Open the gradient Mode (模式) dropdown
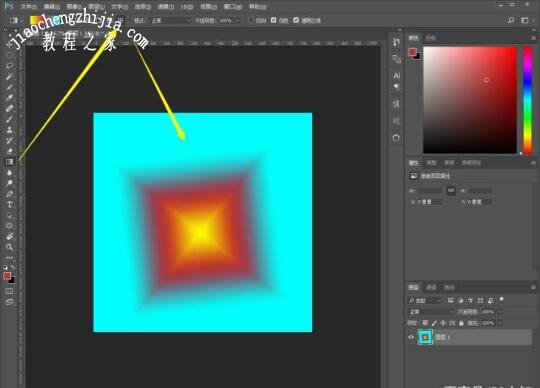Viewport: 540px width, 388px height. tap(170, 21)
